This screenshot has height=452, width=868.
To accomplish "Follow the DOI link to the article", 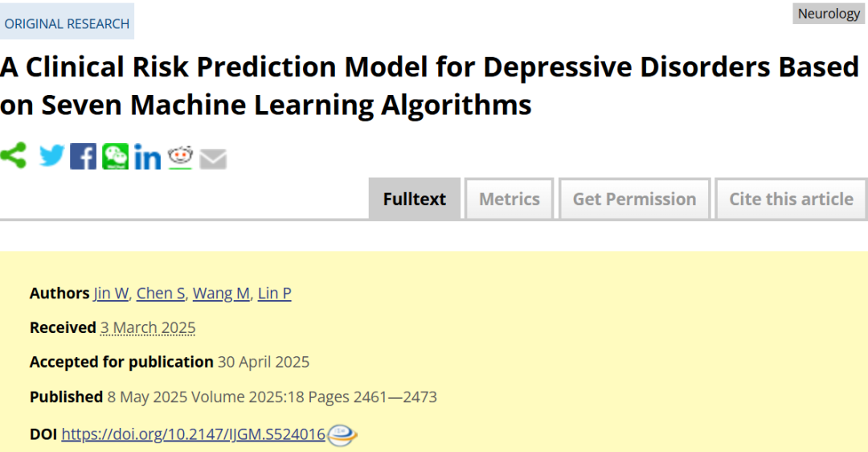I will coord(193,434).
